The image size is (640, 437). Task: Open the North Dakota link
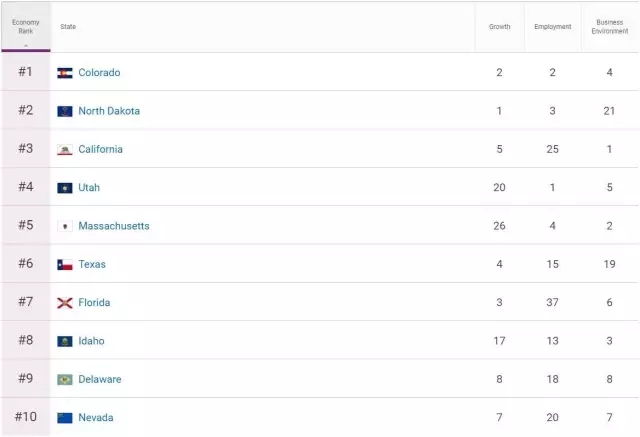(x=109, y=111)
